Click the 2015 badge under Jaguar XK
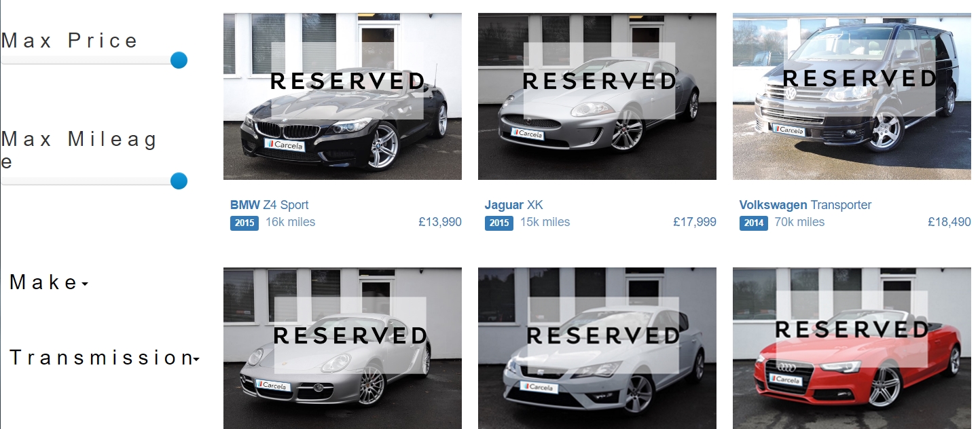 [x=499, y=223]
